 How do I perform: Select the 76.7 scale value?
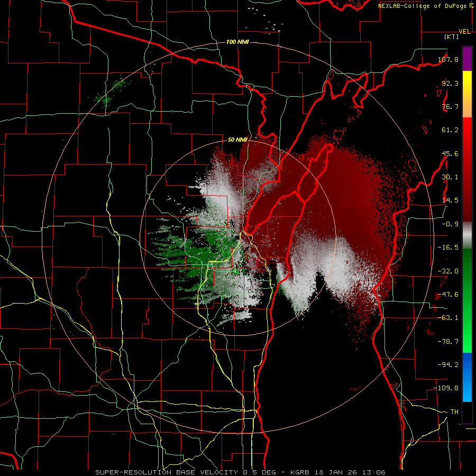click(x=450, y=106)
